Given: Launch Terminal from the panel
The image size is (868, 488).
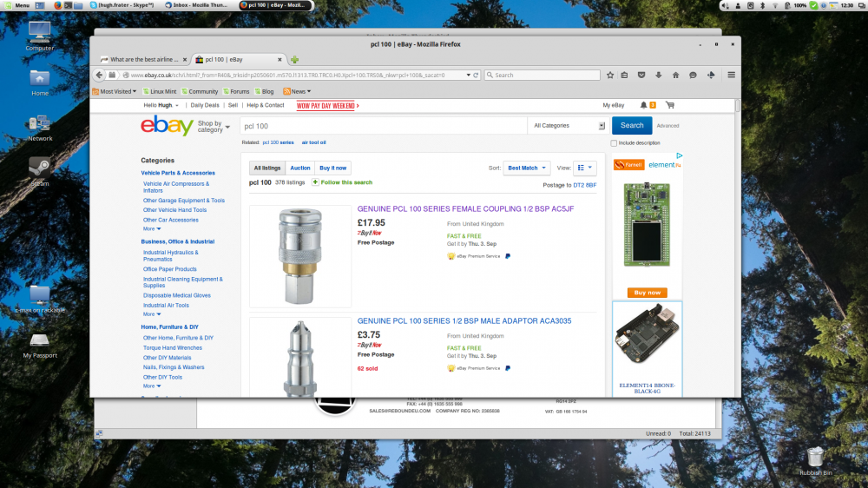Looking at the screenshot, I should [68, 5].
